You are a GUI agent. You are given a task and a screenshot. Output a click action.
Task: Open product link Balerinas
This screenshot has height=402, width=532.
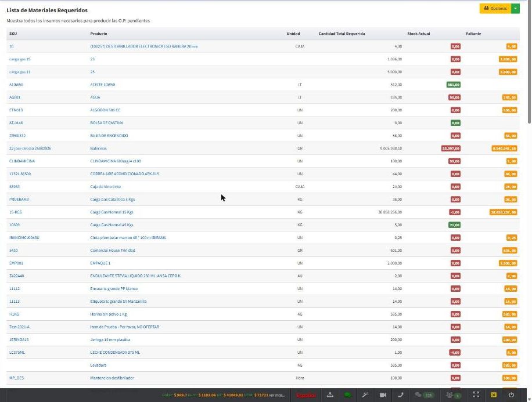click(98, 149)
